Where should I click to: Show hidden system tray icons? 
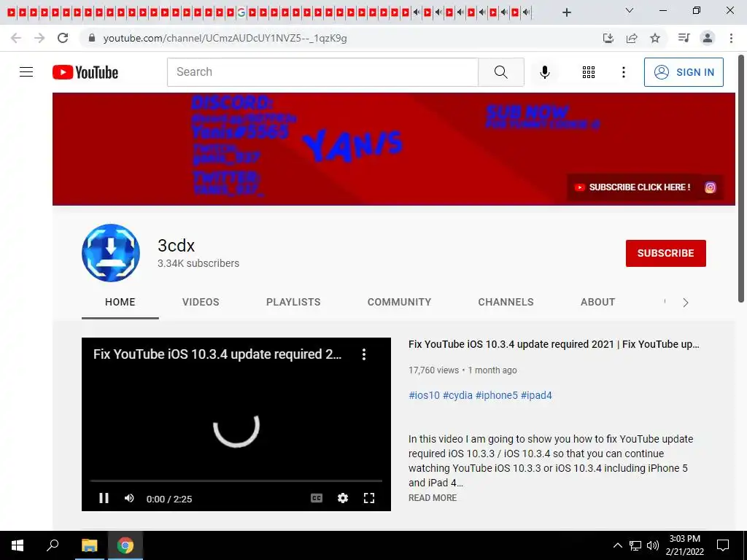pos(617,545)
